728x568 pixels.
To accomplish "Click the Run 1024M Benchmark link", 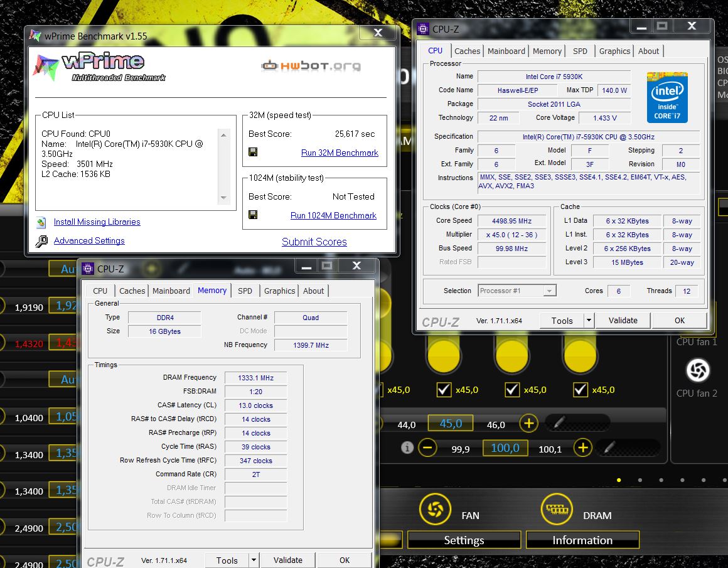I will pyautogui.click(x=333, y=215).
